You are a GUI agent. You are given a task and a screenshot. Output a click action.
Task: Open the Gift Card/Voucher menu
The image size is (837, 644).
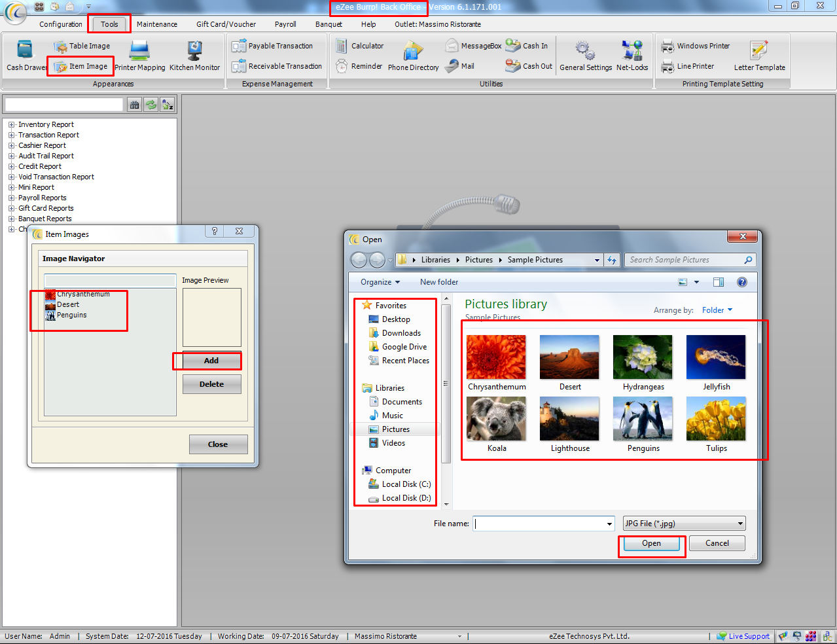226,24
